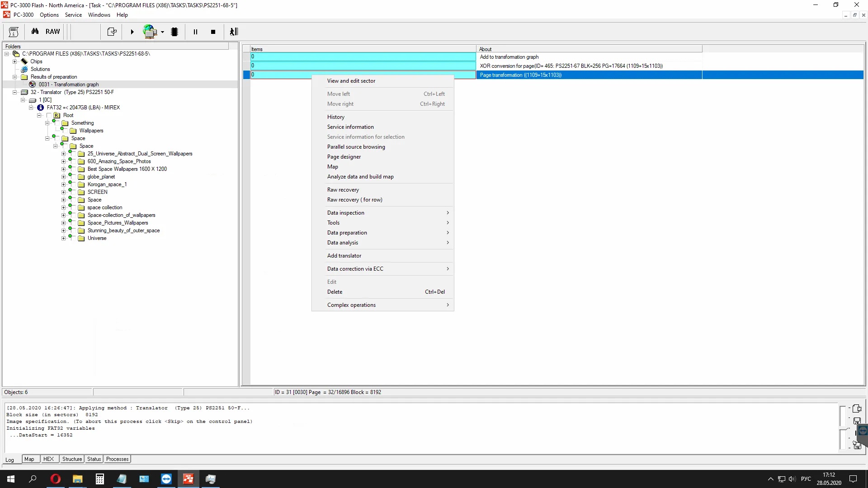Click the scroll info icon in toolbar
The width and height of the screenshot is (868, 488).
click(14, 32)
